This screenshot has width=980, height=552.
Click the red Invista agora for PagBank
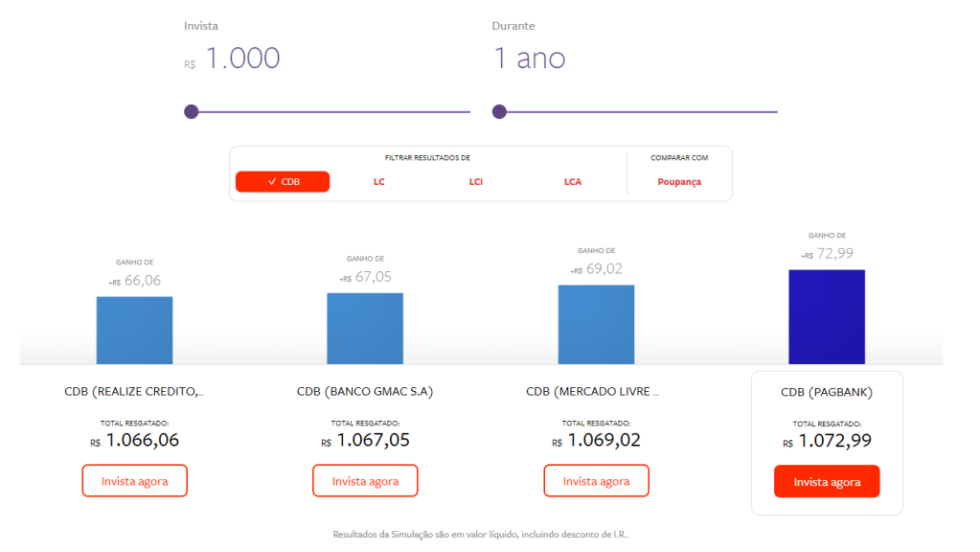pos(827,481)
